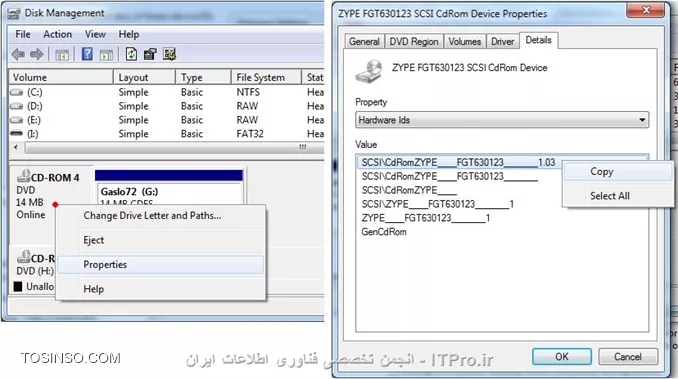This screenshot has height=379, width=678.
Task: Switch to the Driver tab
Action: coord(502,41)
